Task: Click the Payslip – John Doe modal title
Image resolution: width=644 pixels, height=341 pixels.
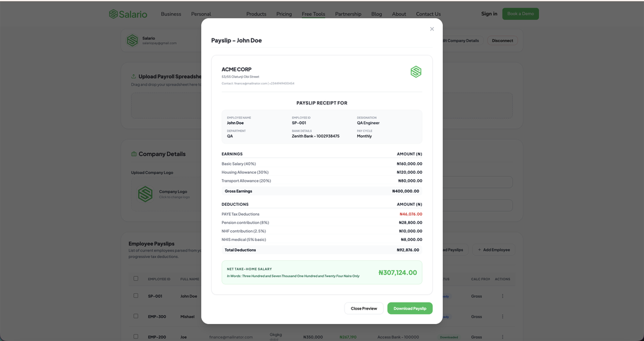Action: 236,40
